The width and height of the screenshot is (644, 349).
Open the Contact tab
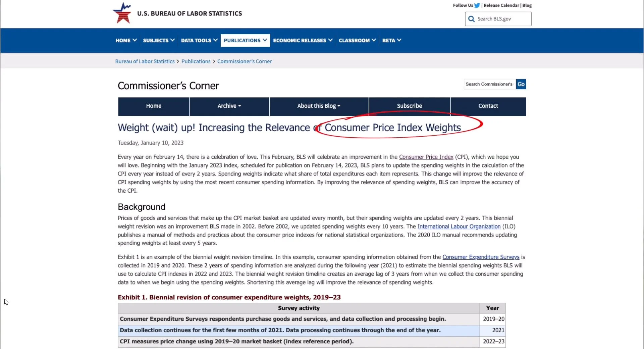point(488,106)
